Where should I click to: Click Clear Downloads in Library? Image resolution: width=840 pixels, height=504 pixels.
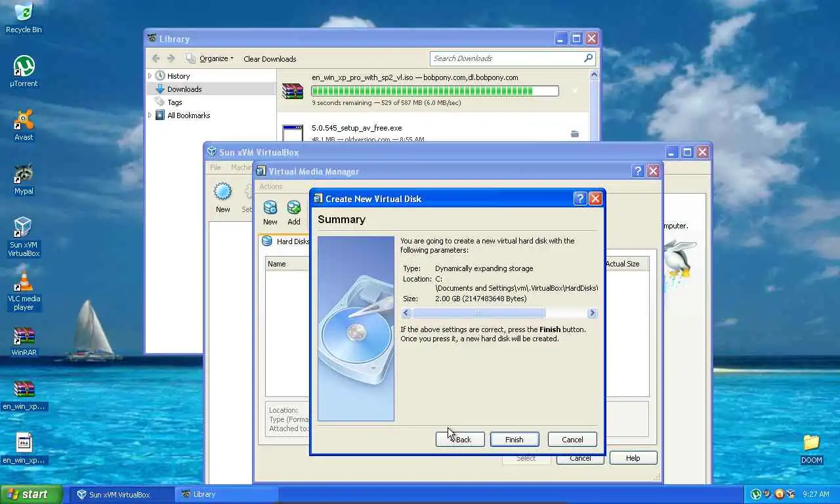[x=270, y=58]
